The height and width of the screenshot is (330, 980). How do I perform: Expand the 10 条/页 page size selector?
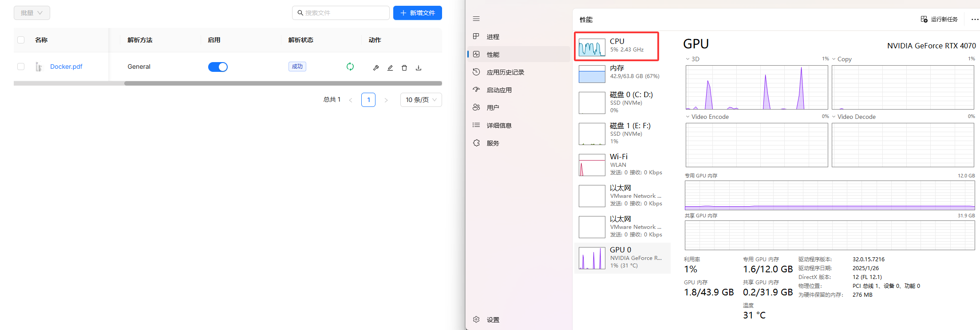pyautogui.click(x=421, y=100)
